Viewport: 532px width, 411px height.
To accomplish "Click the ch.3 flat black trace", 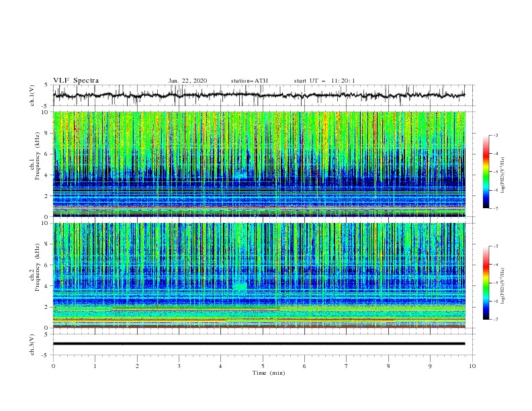I will (x=259, y=344).
